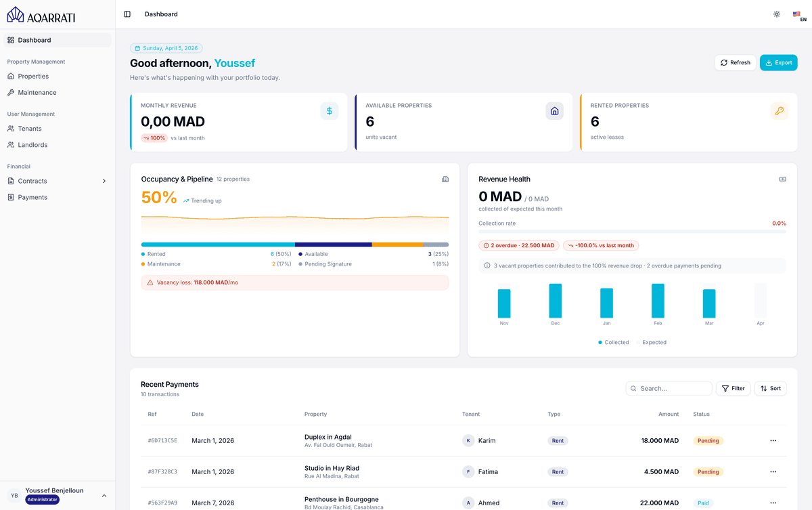Click the wallet icon on Revenue Health panel
The image size is (812, 510).
click(x=782, y=179)
